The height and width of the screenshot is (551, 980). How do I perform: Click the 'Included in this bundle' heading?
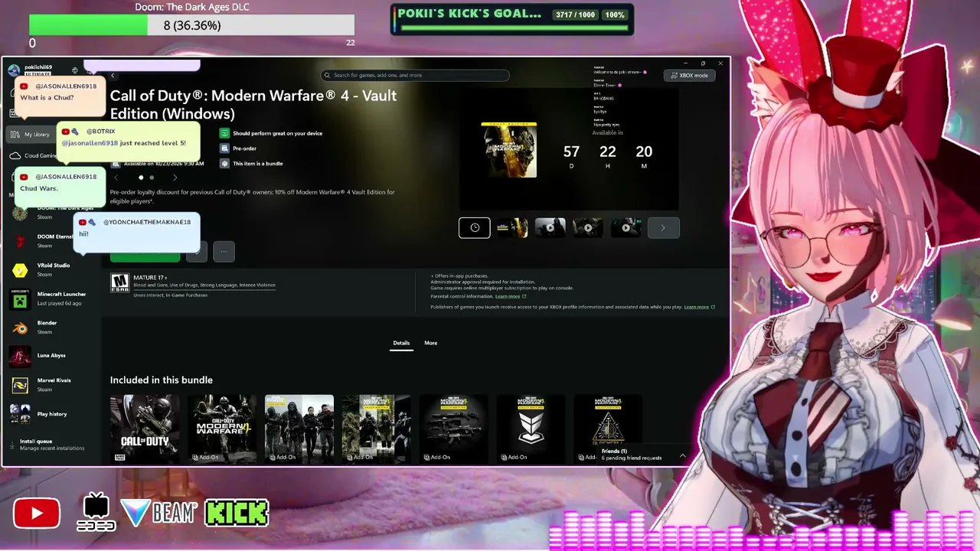click(x=162, y=380)
